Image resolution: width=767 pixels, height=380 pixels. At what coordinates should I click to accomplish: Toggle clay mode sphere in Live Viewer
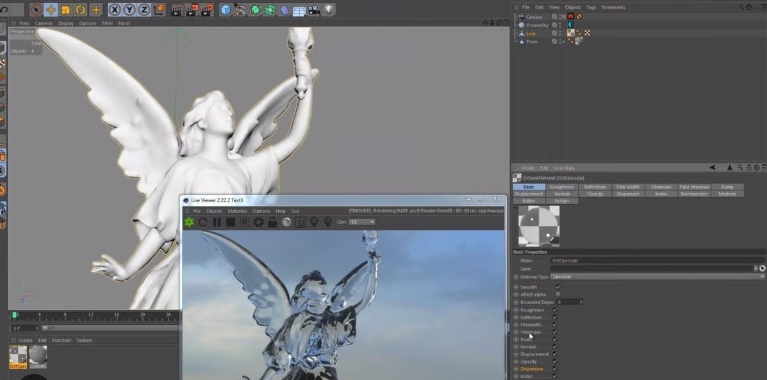tap(287, 223)
